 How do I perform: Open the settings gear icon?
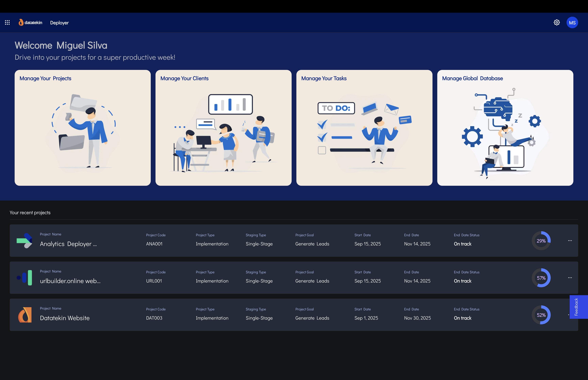tap(557, 22)
